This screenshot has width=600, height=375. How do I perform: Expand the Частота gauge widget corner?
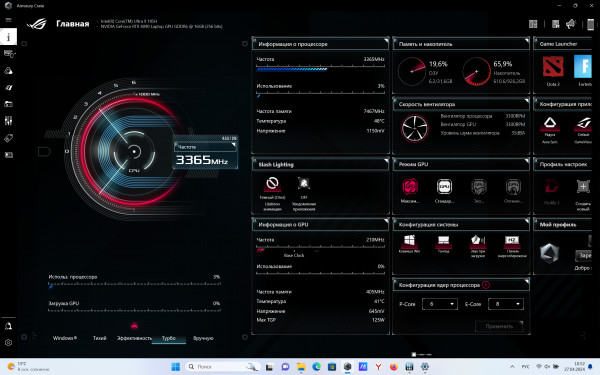[x=234, y=145]
